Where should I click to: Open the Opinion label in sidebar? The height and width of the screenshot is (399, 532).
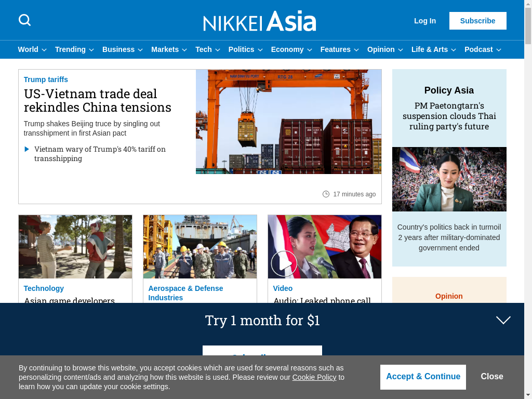click(x=449, y=296)
